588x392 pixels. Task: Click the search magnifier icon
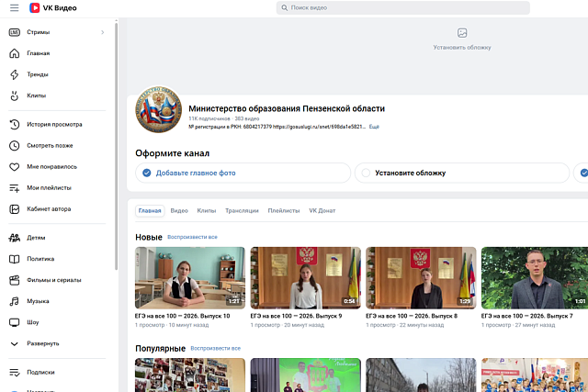[x=284, y=8]
